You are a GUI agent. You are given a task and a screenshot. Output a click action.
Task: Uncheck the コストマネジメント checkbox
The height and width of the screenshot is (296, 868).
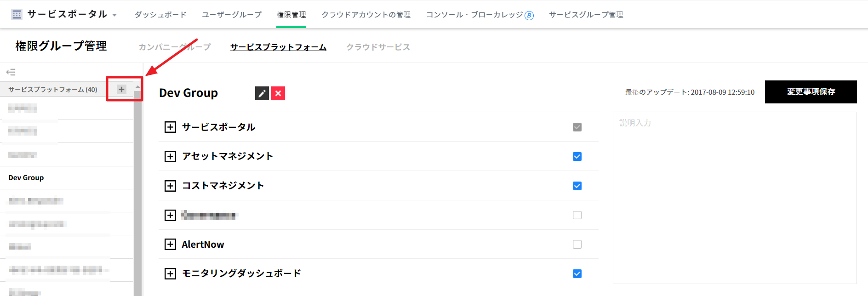point(577,186)
